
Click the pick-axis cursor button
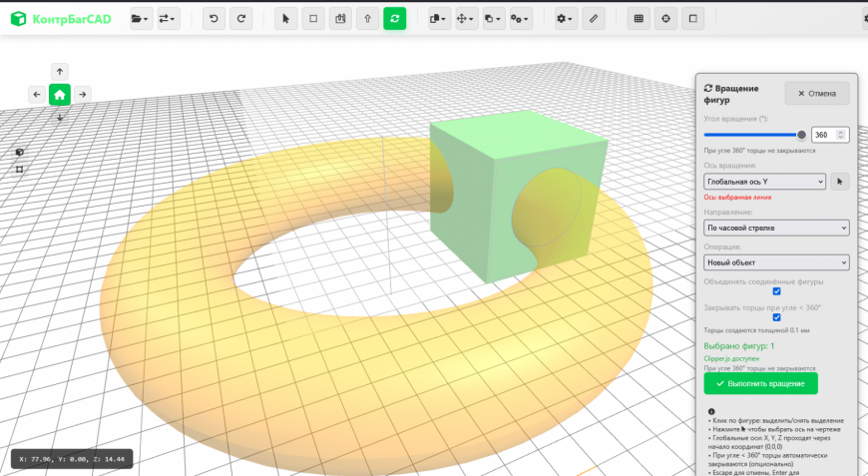(x=840, y=182)
